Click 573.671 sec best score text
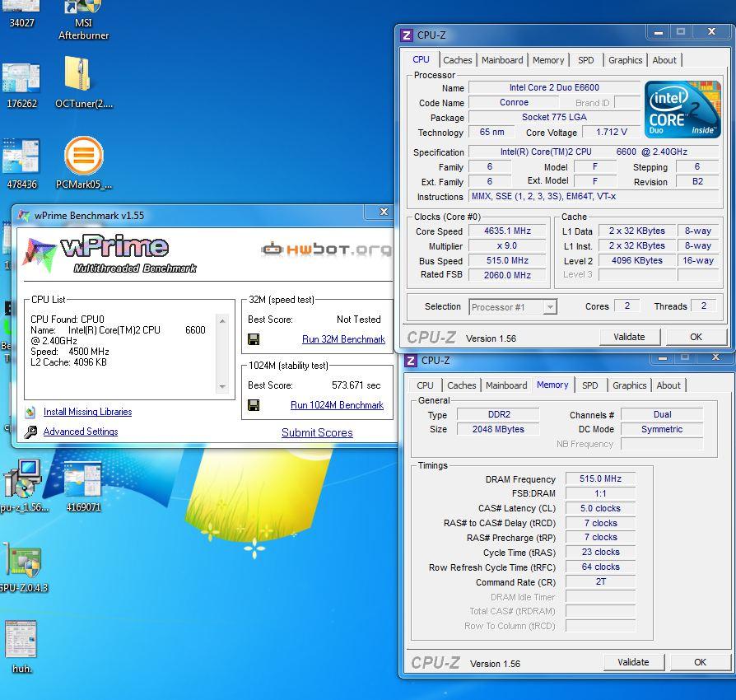Viewport: 736px width, 700px height. (356, 385)
